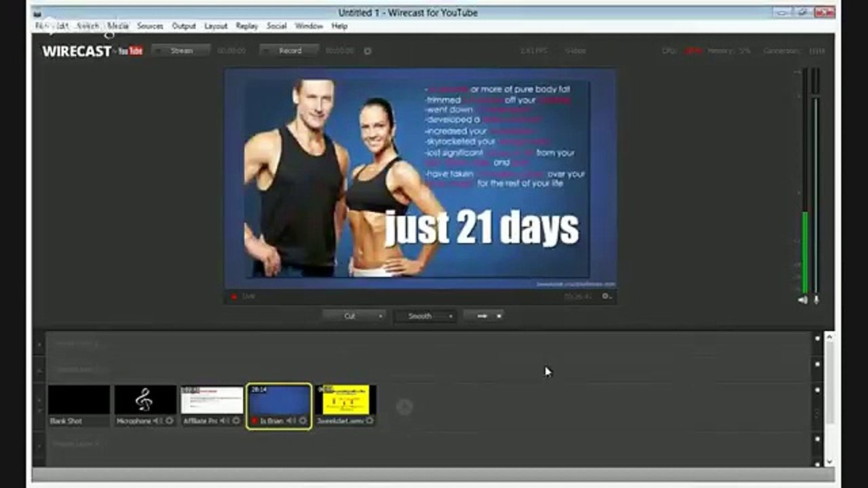Open the File menu
This screenshot has height=488, width=868.
pos(41,26)
